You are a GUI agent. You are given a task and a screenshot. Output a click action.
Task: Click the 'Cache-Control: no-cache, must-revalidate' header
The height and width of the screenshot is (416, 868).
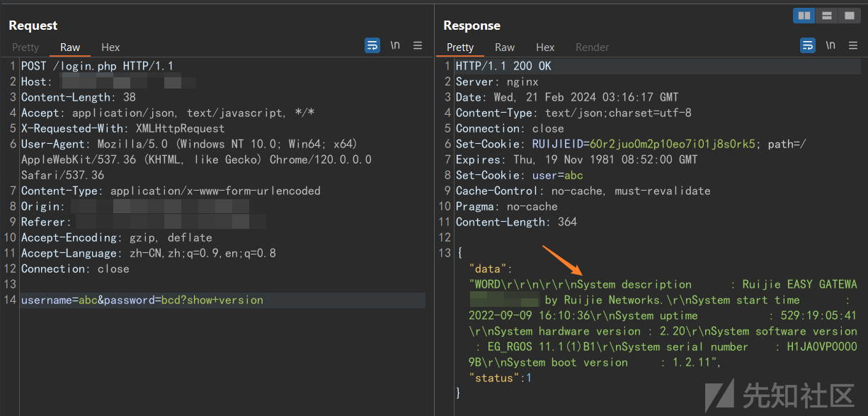click(x=583, y=191)
